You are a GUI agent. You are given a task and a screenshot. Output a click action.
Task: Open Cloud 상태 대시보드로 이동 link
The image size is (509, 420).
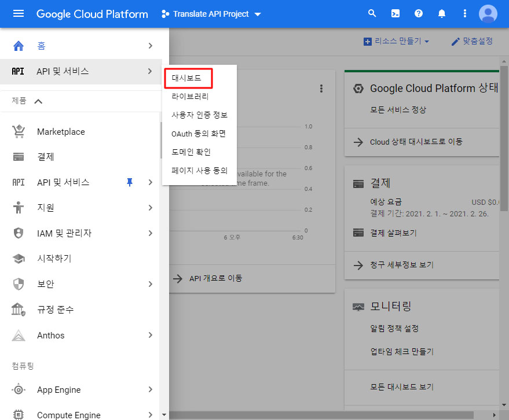tap(416, 142)
